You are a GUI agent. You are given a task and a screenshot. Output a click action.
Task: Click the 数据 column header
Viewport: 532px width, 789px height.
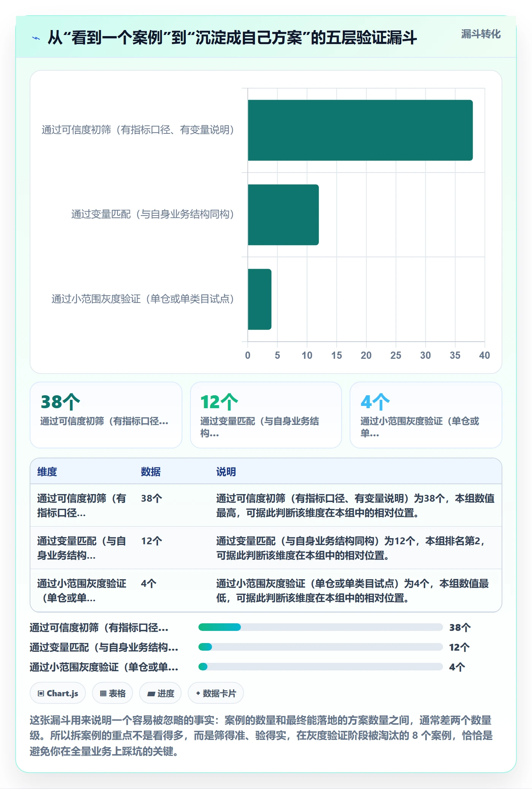150,472
